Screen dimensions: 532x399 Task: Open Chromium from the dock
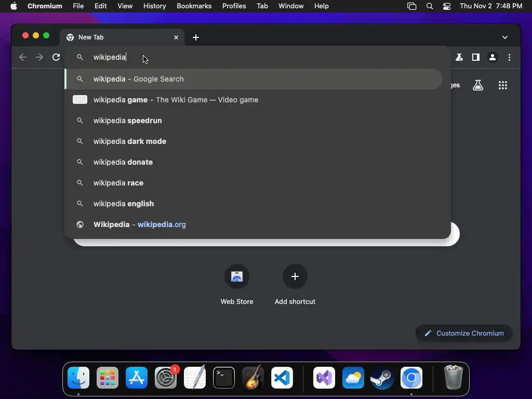pyautogui.click(x=411, y=378)
